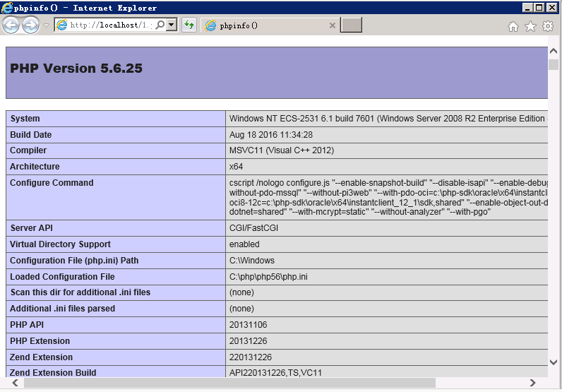Expand the address bar autocomplete dropdown
Image resolution: width=562 pixels, height=392 pixels.
click(x=172, y=25)
